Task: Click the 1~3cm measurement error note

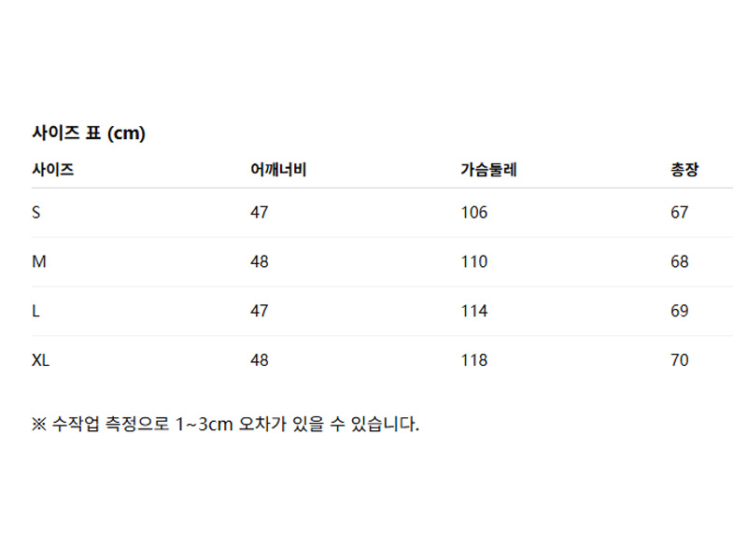Action: click(x=226, y=425)
